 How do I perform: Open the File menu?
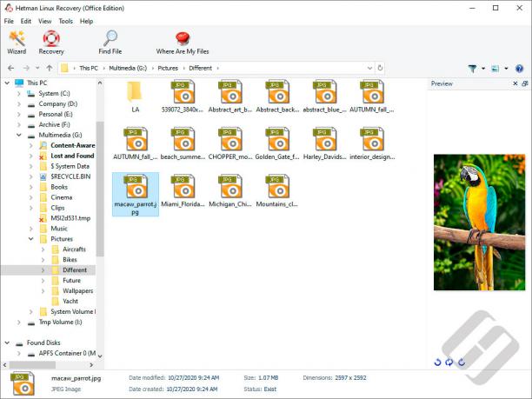tap(9, 21)
